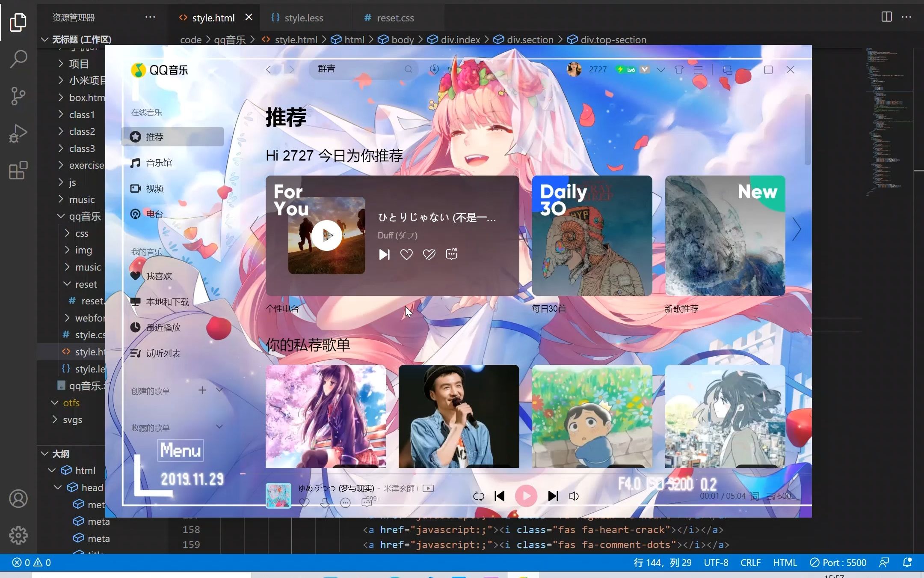This screenshot has width=924, height=578.
Task: Download the currently playing song
Action: (325, 503)
